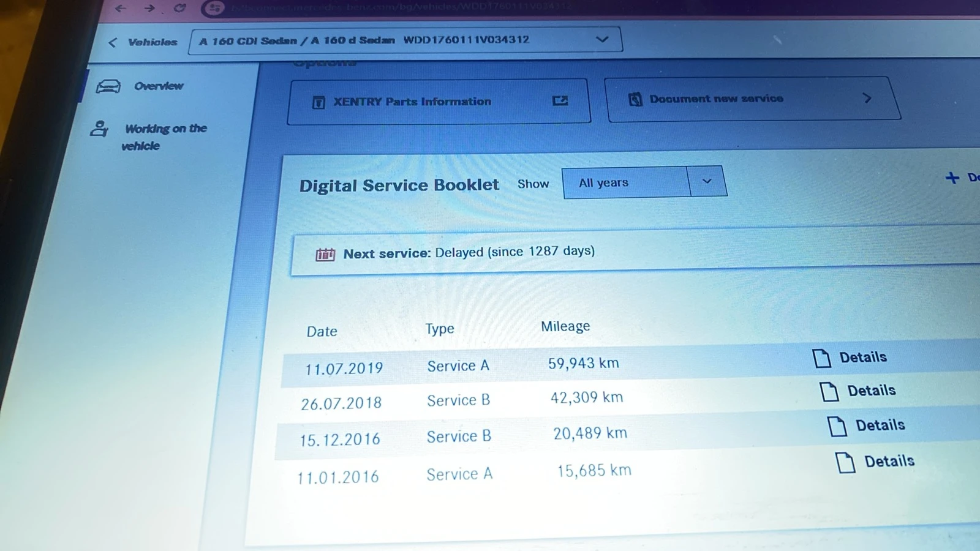The image size is (980, 551).
Task: Click Service B in the 26.07.2018 row
Action: click(x=458, y=400)
